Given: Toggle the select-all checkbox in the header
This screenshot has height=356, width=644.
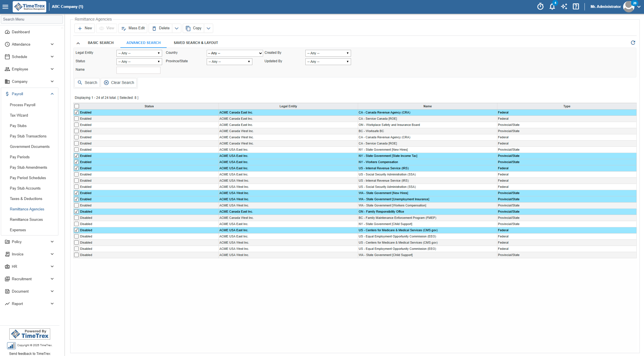Looking at the screenshot, I should coord(76,106).
